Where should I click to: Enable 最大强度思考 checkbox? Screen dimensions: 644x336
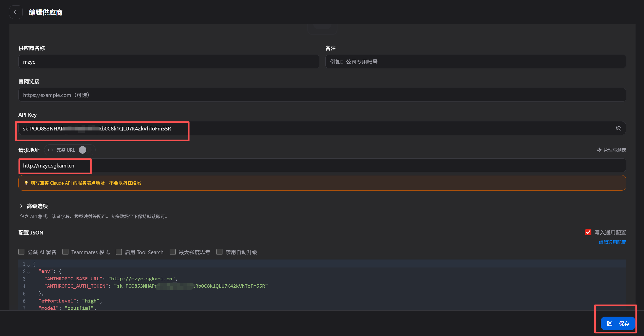(x=173, y=252)
